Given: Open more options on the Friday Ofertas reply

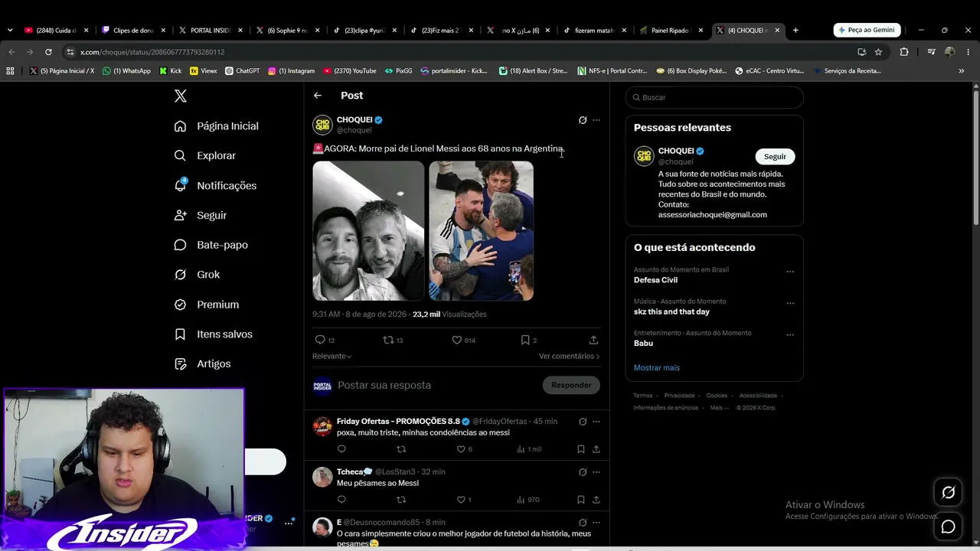Looking at the screenshot, I should (596, 422).
